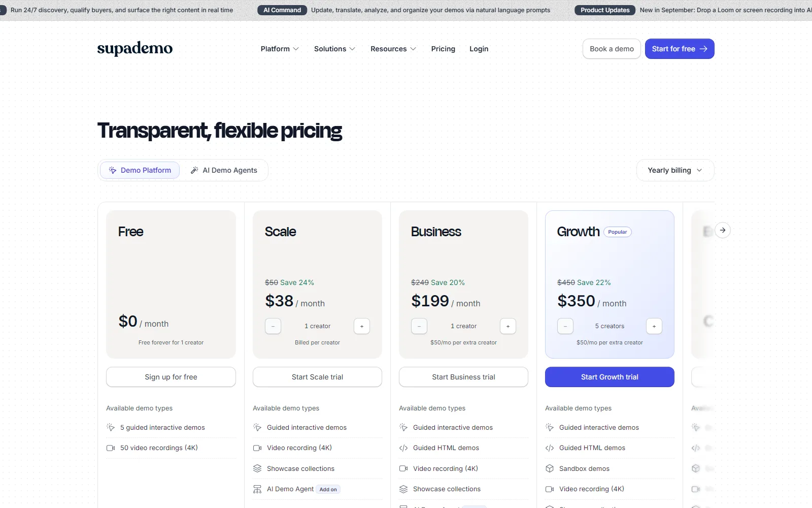This screenshot has height=508, width=812.
Task: Click Start Growth trial button
Action: click(610, 377)
